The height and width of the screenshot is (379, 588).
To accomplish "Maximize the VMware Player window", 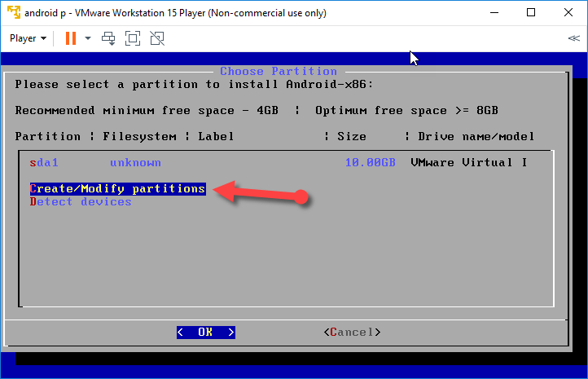I will 531,12.
